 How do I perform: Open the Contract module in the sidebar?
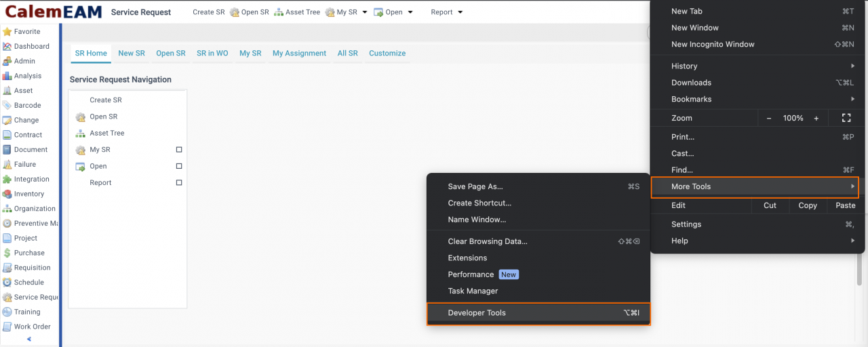22,135
